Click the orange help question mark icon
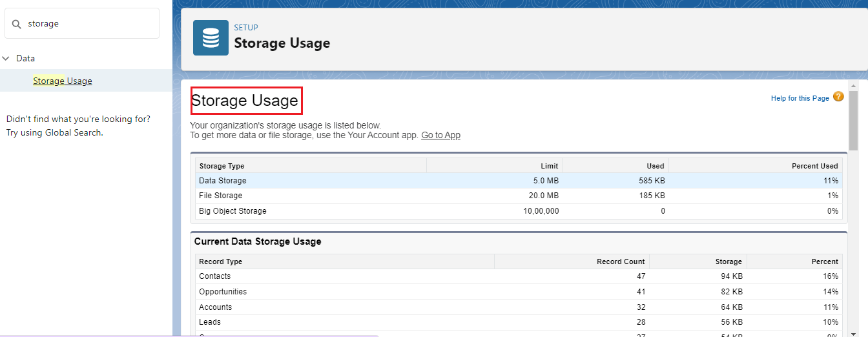 838,97
